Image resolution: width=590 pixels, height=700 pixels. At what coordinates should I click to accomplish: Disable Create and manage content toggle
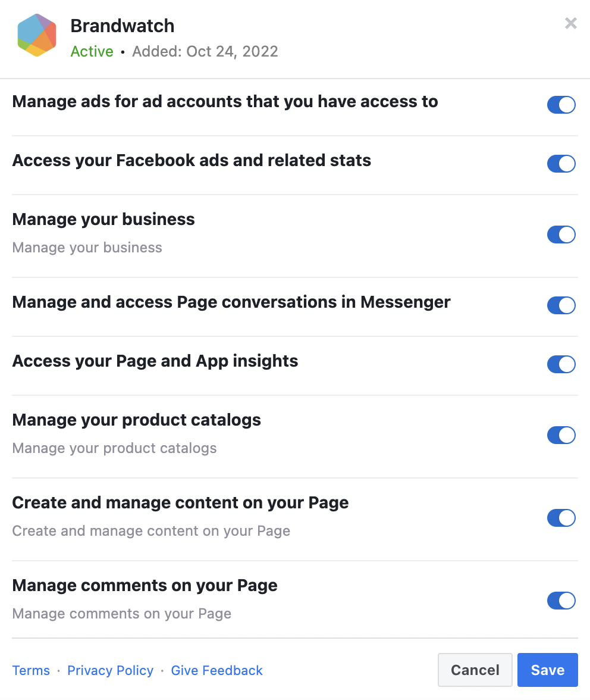click(x=561, y=518)
